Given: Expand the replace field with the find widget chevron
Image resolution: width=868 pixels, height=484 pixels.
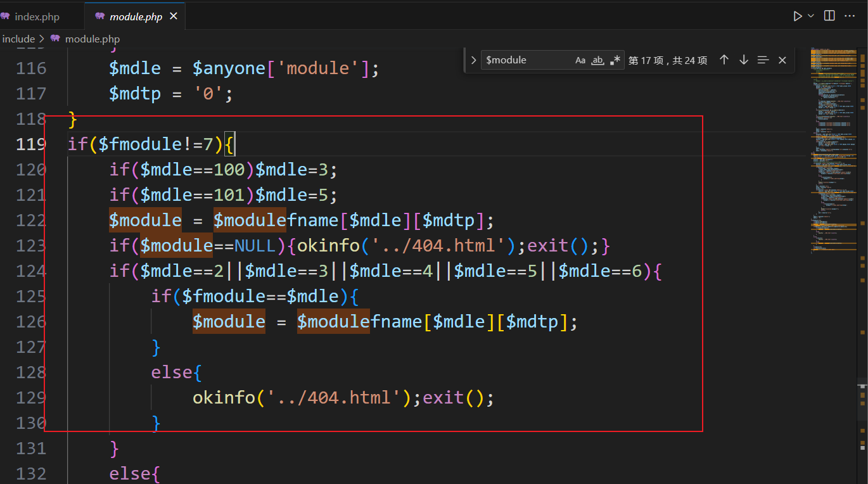Looking at the screenshot, I should pyautogui.click(x=473, y=60).
